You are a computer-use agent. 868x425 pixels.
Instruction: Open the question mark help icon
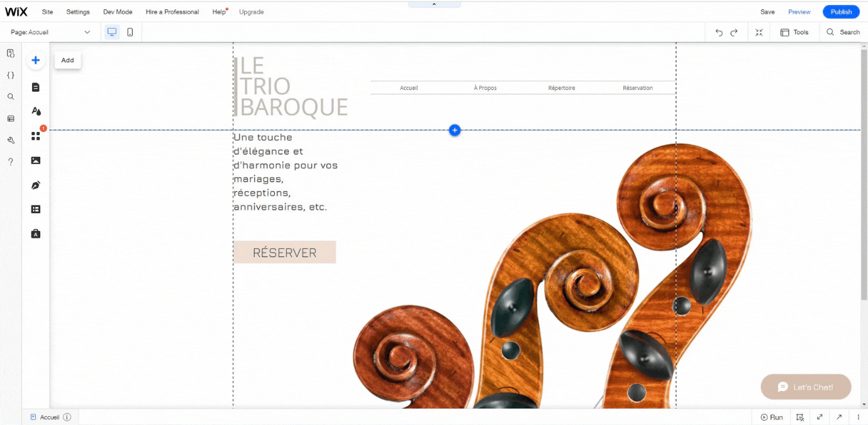coord(11,162)
